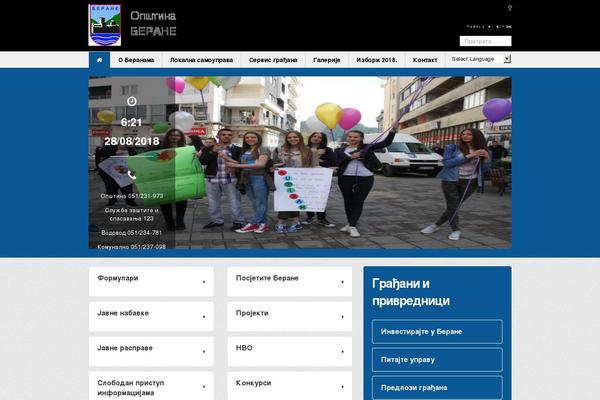Click the Грађани и привредници heading
Viewport: 600px width, 400px height.
pyautogui.click(x=411, y=292)
